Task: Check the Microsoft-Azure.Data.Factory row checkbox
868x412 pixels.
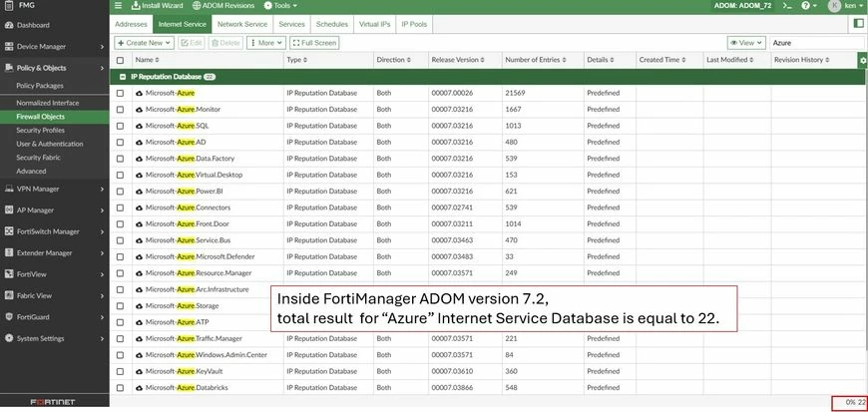Action: click(x=120, y=159)
